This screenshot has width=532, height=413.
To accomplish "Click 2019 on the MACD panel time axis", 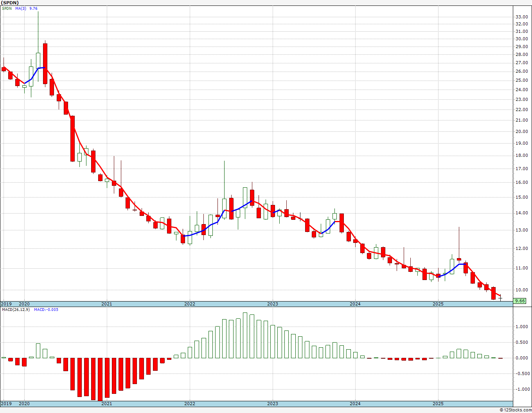I will pyautogui.click(x=6, y=404).
